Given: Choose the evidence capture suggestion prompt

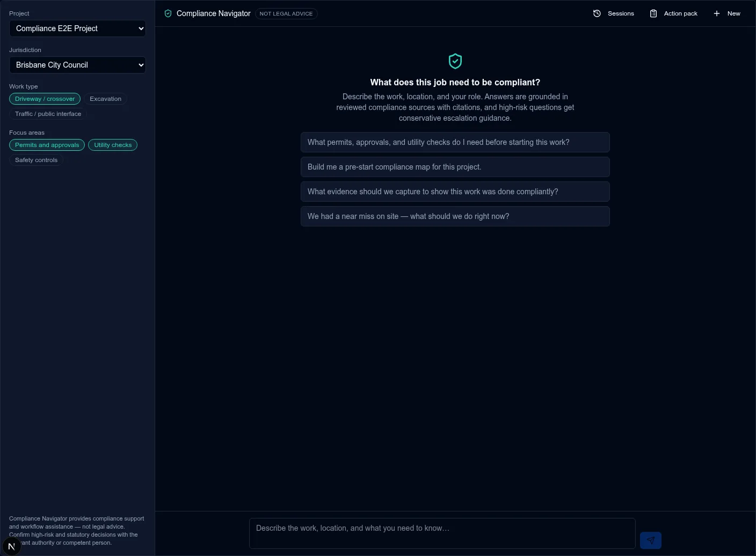Looking at the screenshot, I should coord(455,192).
